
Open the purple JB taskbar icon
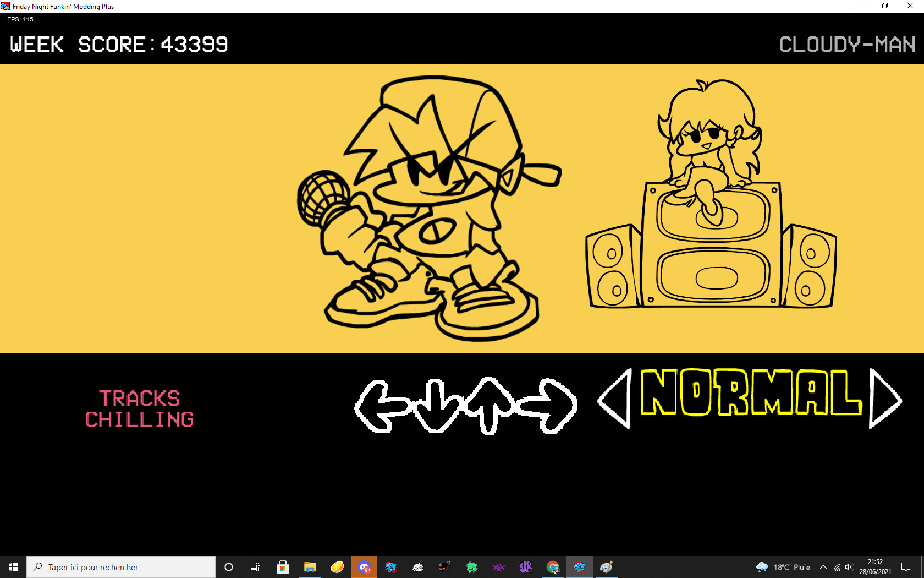526,567
